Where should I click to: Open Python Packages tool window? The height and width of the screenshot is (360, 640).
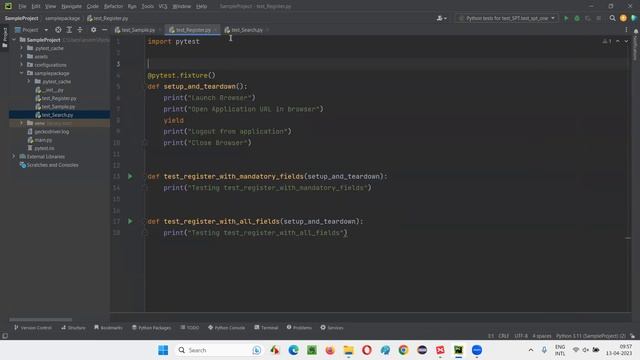(151, 328)
